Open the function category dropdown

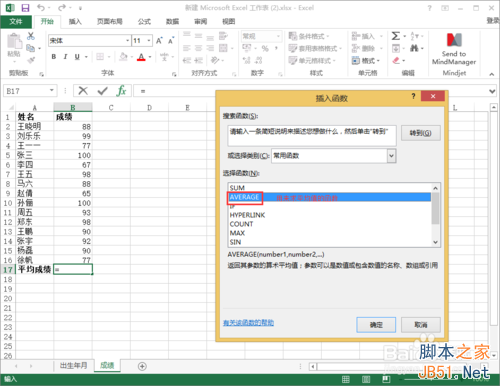point(392,156)
